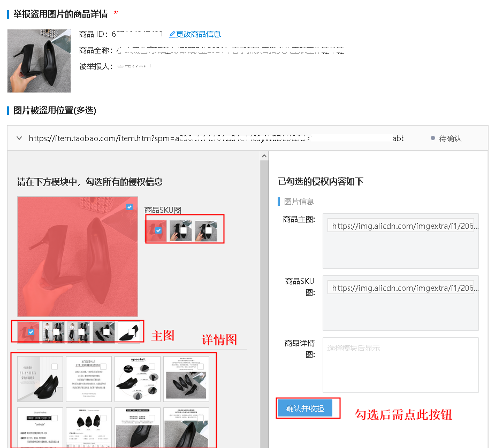Click the product photo thumbnail next to 商品 ID
The width and height of the screenshot is (503, 448).
(39, 60)
